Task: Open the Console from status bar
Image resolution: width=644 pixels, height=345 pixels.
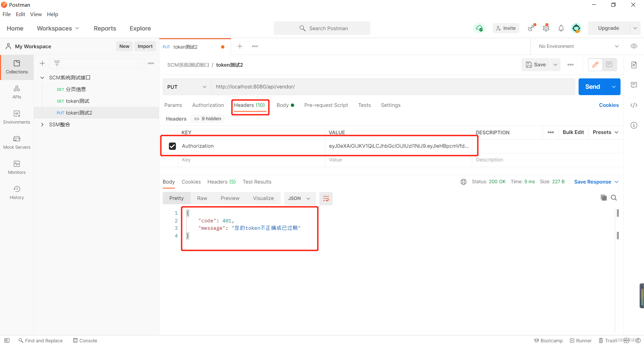Action: [85, 341]
